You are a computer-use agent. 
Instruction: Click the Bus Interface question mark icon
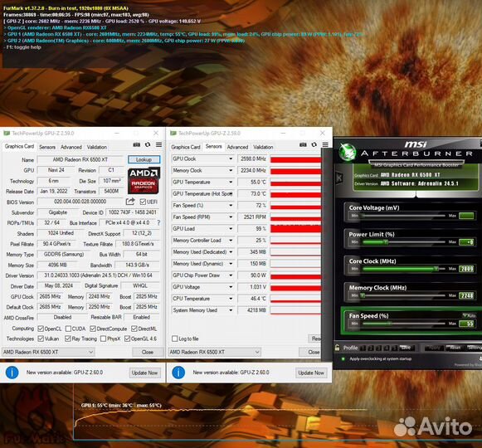coord(158,222)
